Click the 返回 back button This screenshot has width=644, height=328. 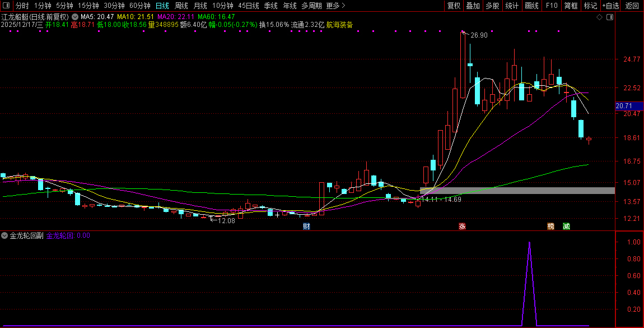632,6
